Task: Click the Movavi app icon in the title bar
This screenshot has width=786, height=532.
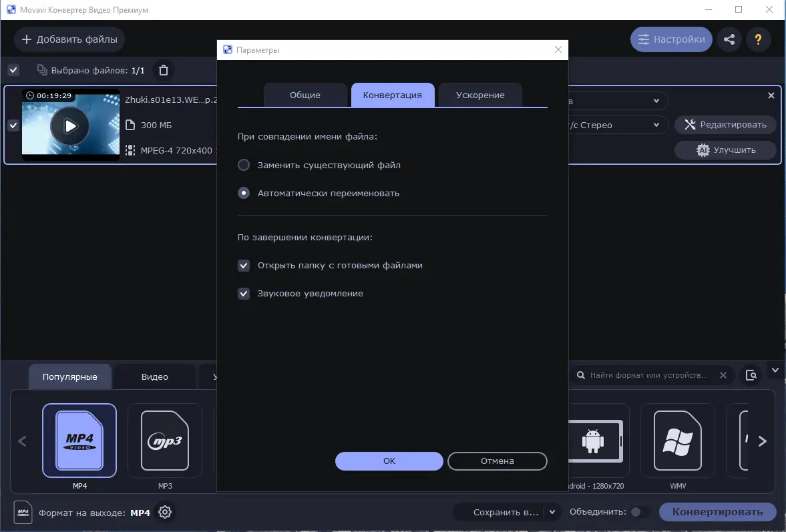Action: click(11, 9)
